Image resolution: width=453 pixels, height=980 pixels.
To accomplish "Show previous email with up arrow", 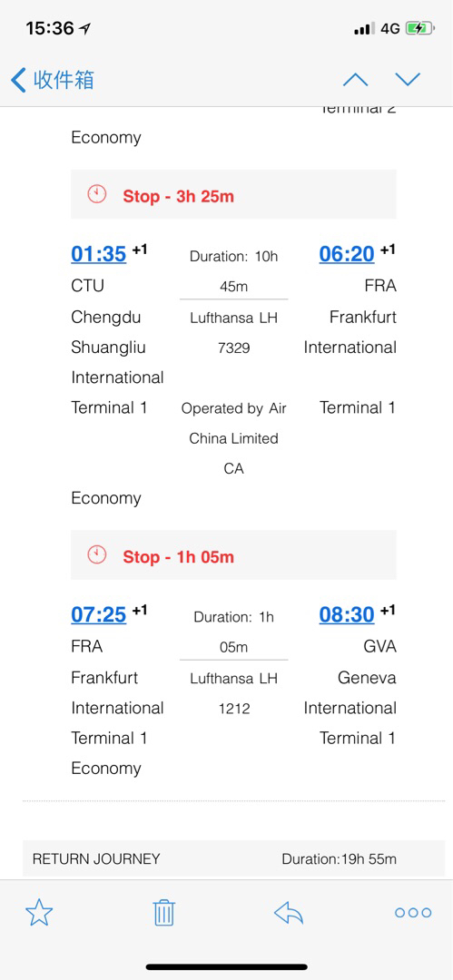I will [355, 79].
